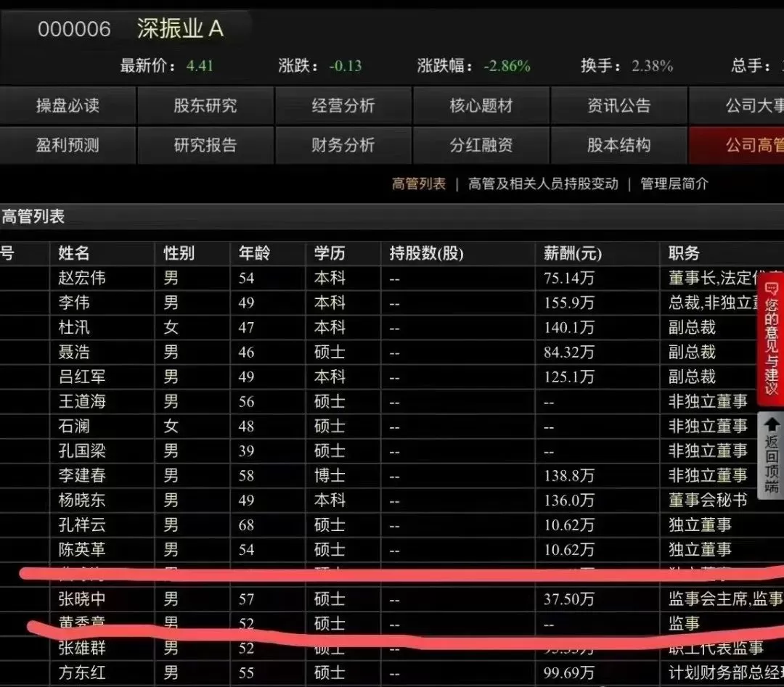Click the 返回顶端 button

(x=771, y=455)
